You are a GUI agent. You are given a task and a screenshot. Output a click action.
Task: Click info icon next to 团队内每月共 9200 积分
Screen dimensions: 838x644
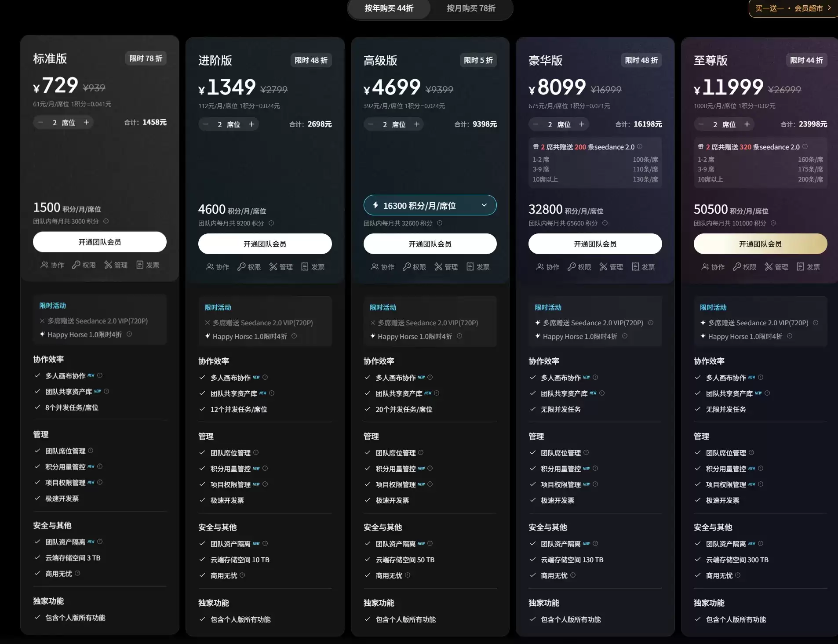271,223
